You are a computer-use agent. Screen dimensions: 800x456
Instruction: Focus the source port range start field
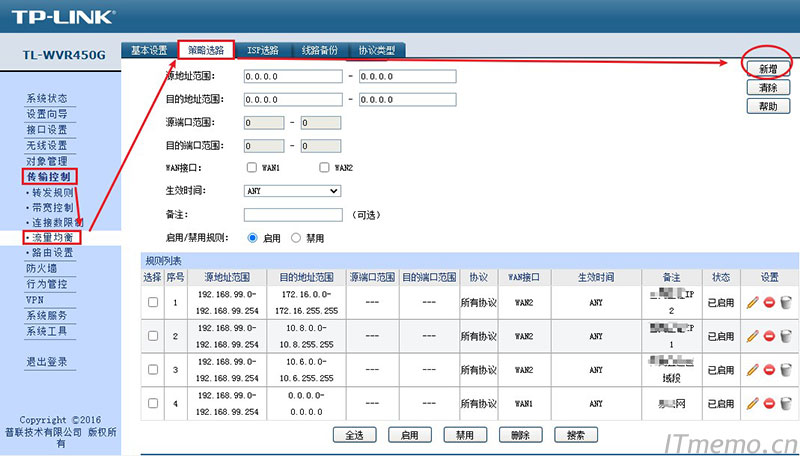pos(264,123)
